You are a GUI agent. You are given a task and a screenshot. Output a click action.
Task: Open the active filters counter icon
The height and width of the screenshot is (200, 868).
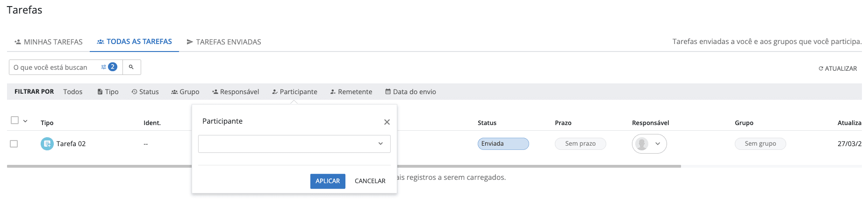click(109, 67)
